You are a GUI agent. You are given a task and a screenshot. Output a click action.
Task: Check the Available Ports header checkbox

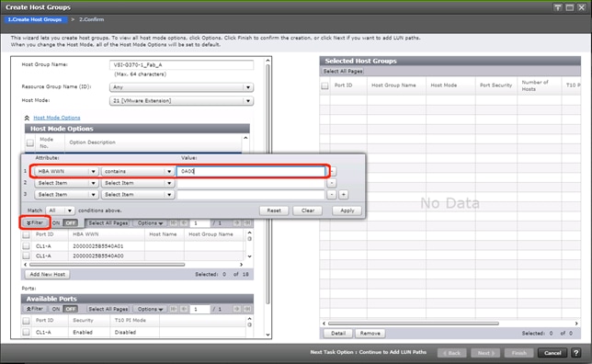click(26, 321)
